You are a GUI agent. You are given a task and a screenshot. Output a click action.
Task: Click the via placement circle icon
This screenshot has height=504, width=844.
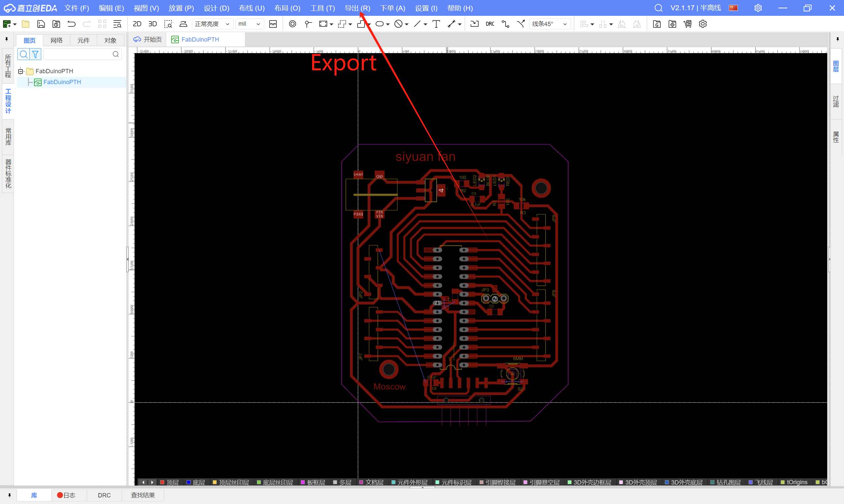click(x=292, y=24)
